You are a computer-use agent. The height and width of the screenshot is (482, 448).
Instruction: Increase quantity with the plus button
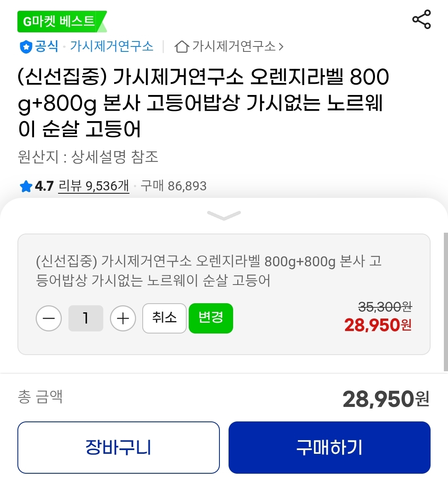coord(123,318)
